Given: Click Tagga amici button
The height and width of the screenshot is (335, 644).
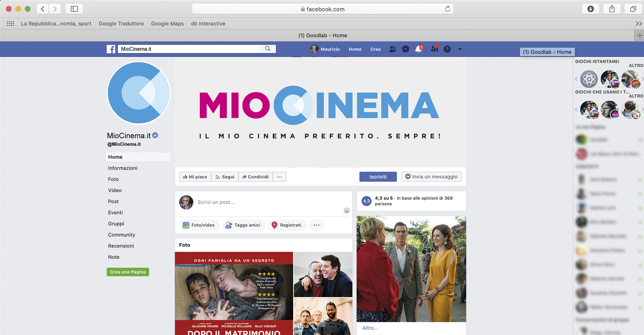Looking at the screenshot, I should [x=243, y=225].
